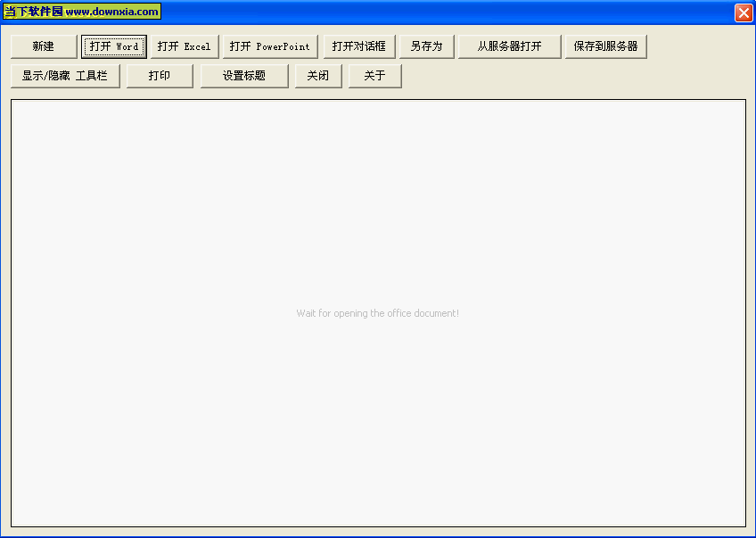The height and width of the screenshot is (538, 756).
Task: Click inside the office document viewer area
Action: [x=379, y=313]
